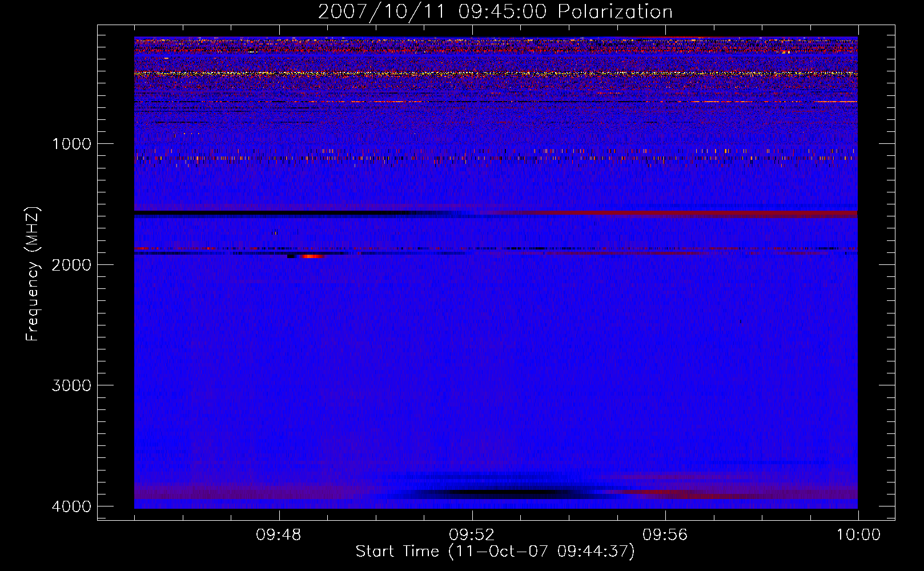Click the 3000 frequency tick label
This screenshot has width=924, height=571.
(x=71, y=385)
